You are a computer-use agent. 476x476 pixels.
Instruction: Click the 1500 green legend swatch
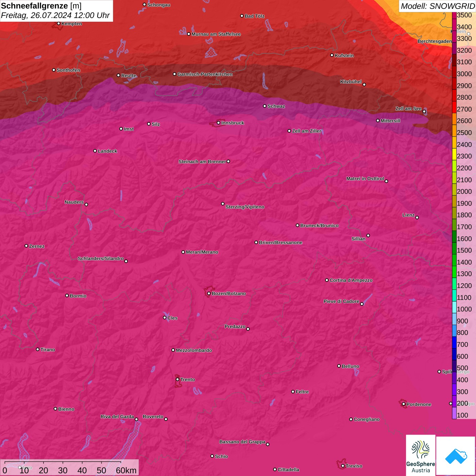454,248
